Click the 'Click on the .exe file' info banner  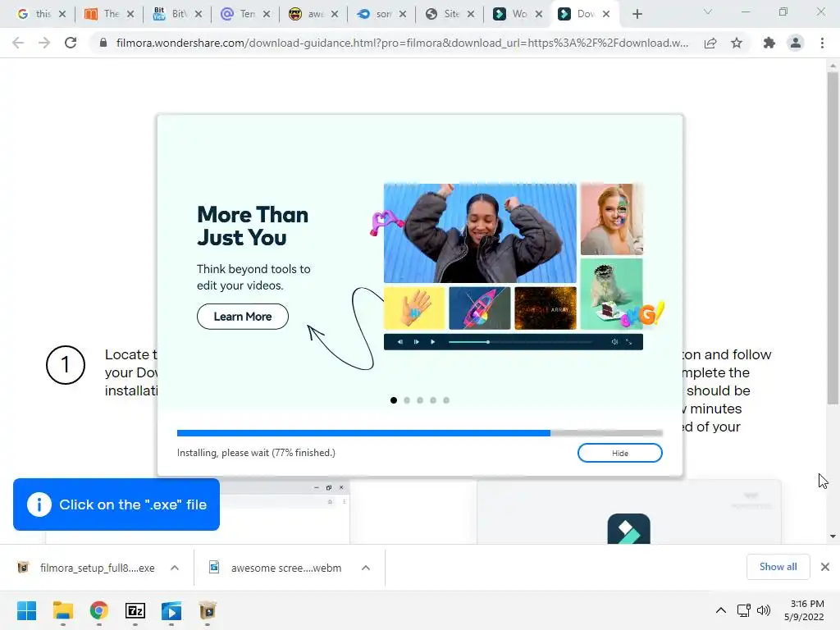click(x=116, y=504)
